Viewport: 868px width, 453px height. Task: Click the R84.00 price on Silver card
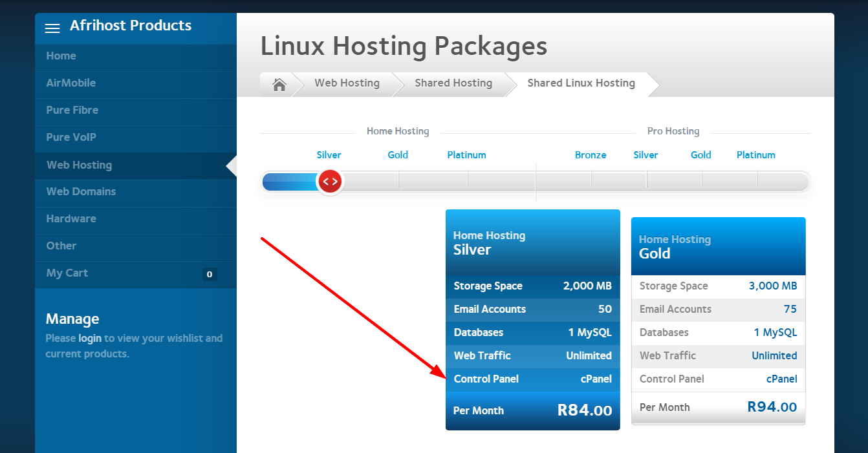pyautogui.click(x=585, y=410)
